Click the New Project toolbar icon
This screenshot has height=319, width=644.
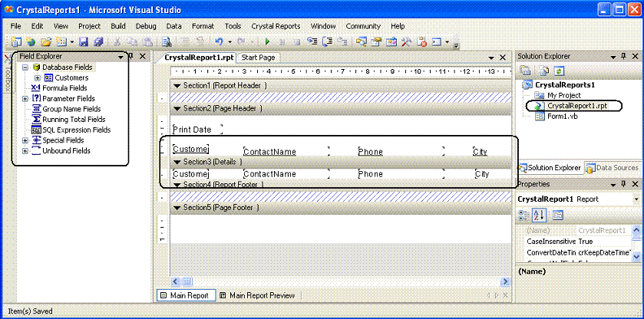coord(15,41)
